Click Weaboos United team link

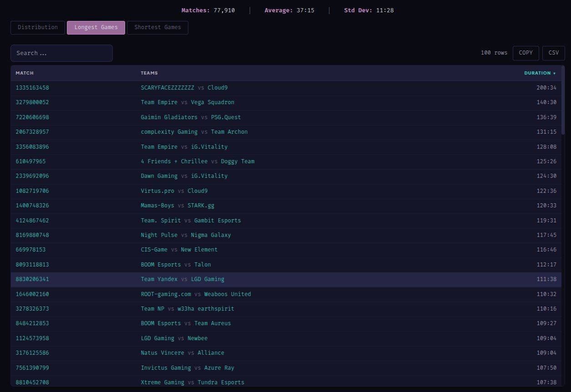(227, 294)
